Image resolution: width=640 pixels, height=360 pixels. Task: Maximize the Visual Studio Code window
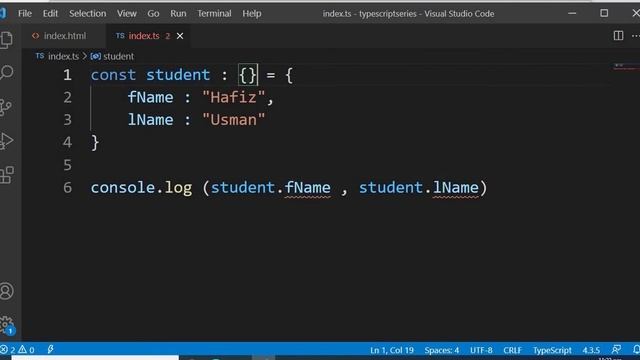(x=604, y=13)
